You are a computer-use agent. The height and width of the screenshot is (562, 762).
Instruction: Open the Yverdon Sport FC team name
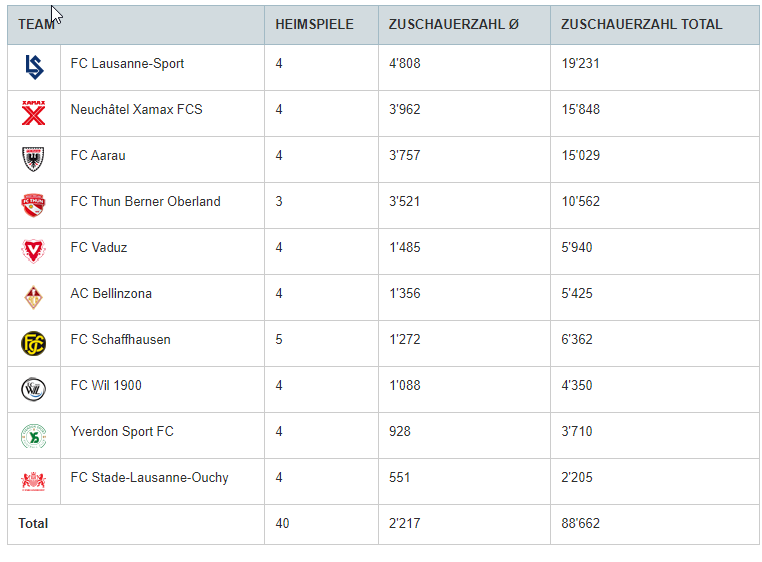pyautogui.click(x=122, y=432)
